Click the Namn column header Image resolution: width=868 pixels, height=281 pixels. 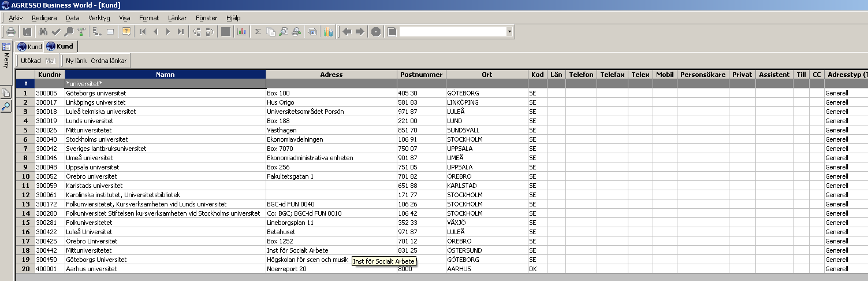165,75
